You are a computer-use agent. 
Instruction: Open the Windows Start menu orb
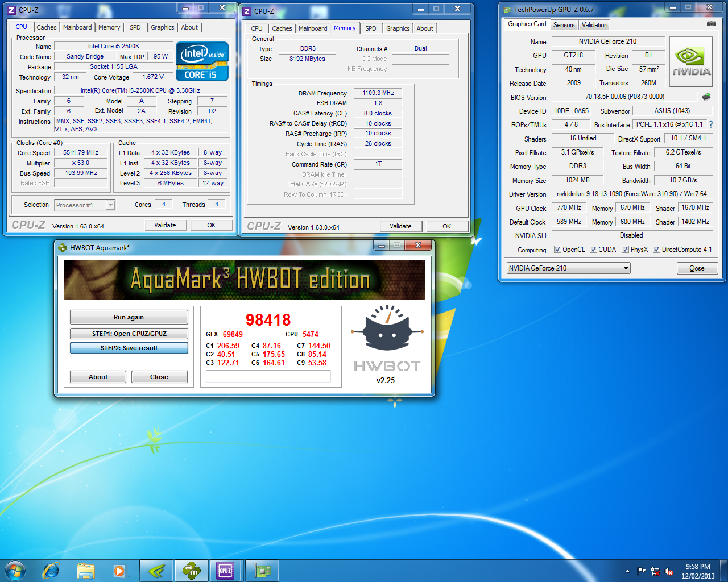click(x=15, y=571)
